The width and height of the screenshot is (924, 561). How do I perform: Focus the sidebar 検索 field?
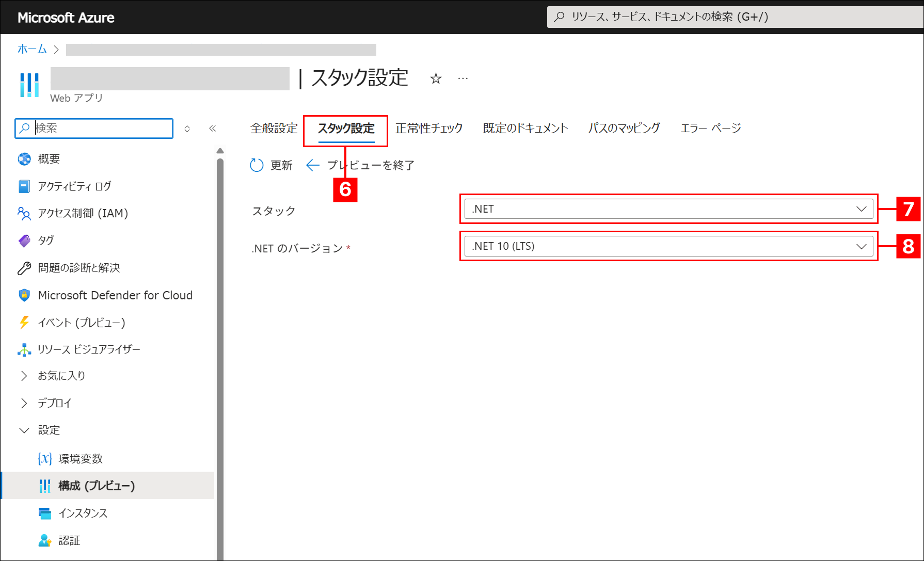[x=94, y=129]
